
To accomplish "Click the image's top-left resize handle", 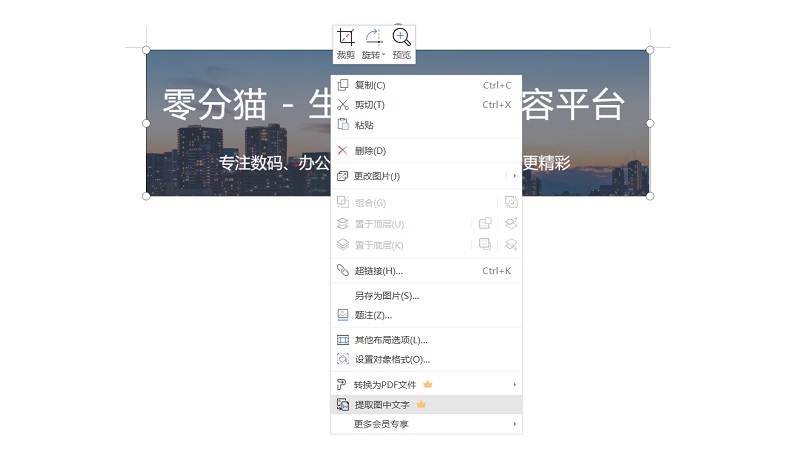I will (146, 50).
